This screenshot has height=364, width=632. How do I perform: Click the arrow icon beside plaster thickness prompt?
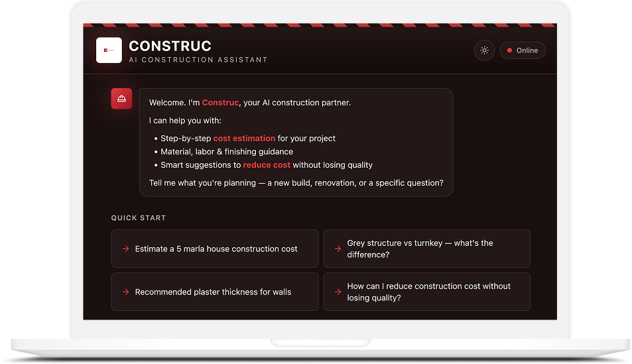(x=126, y=292)
